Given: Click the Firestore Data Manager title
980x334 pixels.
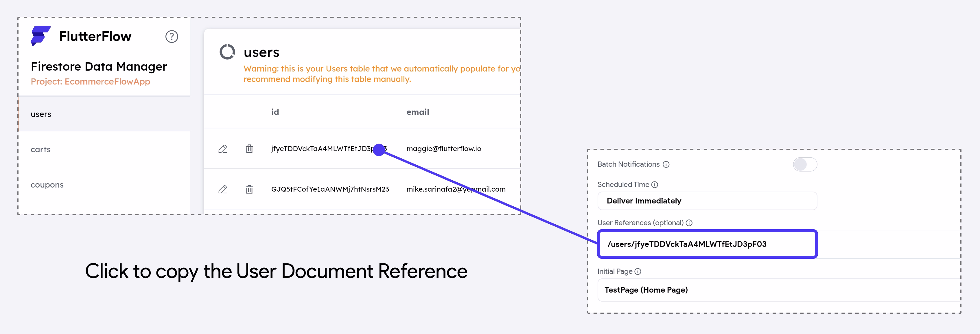Looking at the screenshot, I should point(99,66).
